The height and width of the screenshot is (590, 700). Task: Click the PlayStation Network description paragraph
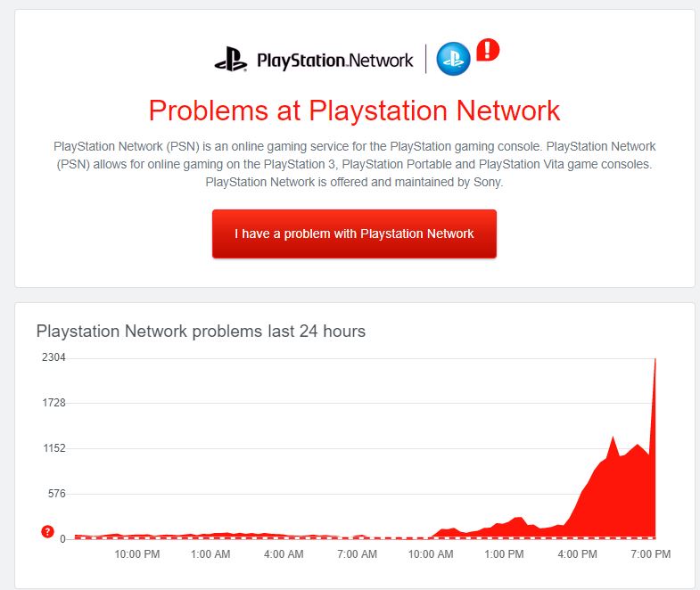[x=354, y=163]
